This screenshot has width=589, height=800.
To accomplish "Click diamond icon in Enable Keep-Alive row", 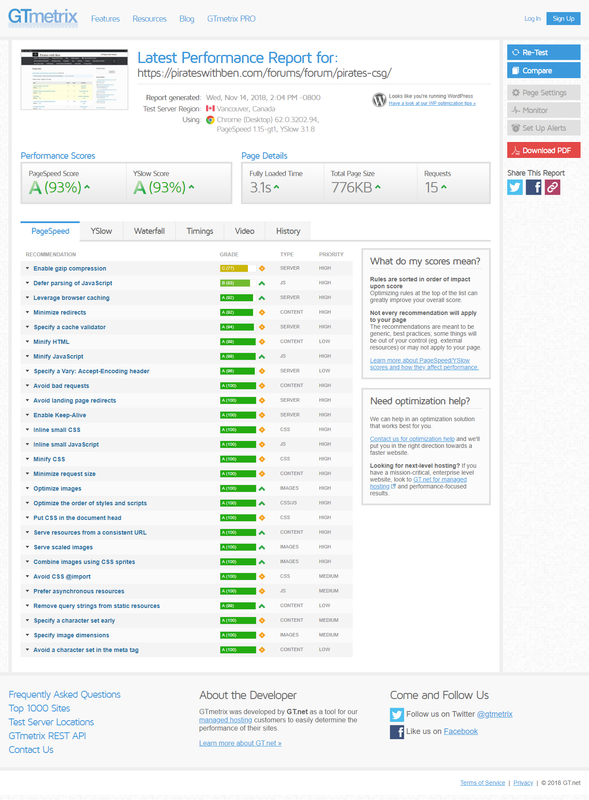I will pyautogui.click(x=262, y=415).
